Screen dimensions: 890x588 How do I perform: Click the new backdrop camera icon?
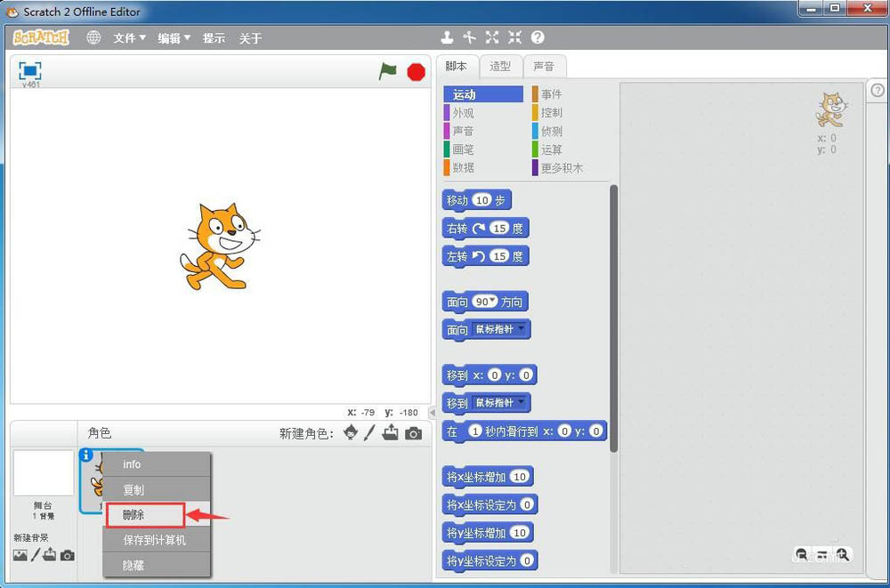67,555
